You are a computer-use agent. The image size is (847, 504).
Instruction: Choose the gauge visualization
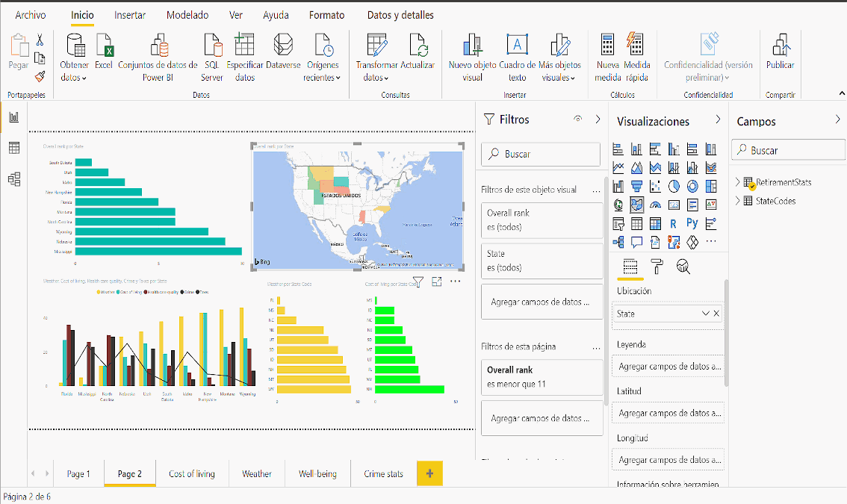pos(655,205)
